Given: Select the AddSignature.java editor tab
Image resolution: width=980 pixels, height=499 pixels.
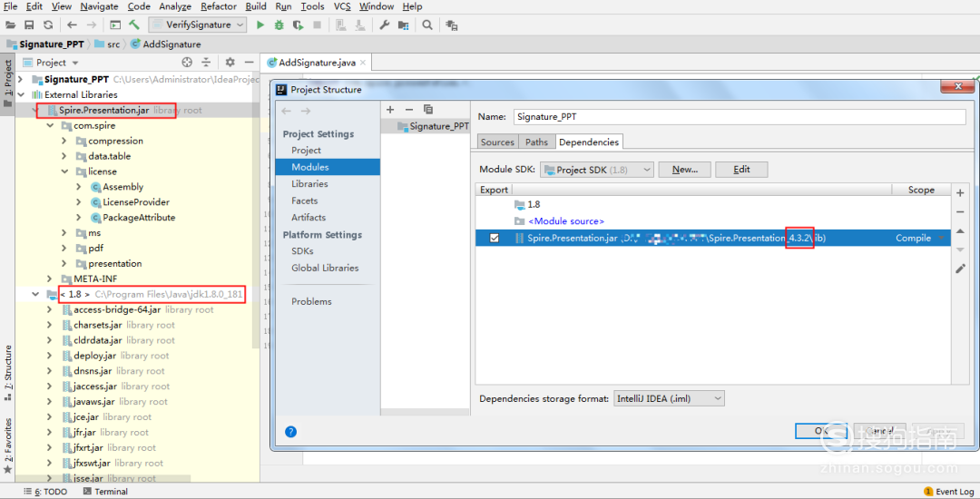Looking at the screenshot, I should pyautogui.click(x=316, y=63).
